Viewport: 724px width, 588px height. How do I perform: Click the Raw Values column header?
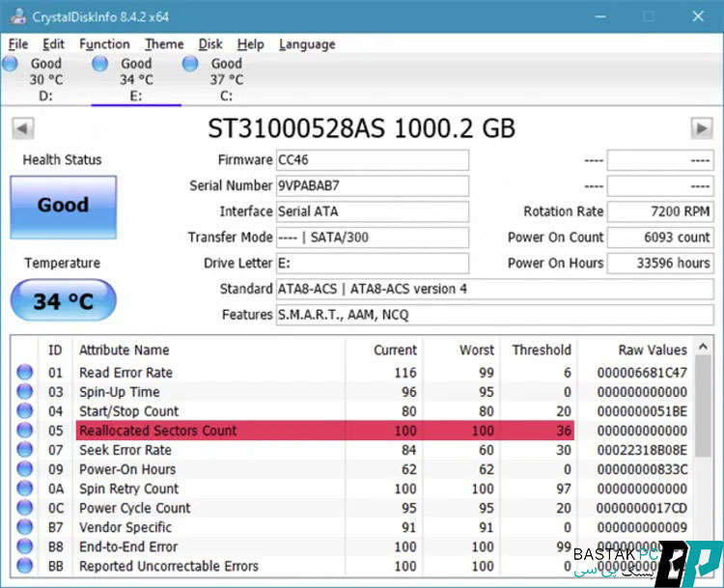(x=653, y=350)
